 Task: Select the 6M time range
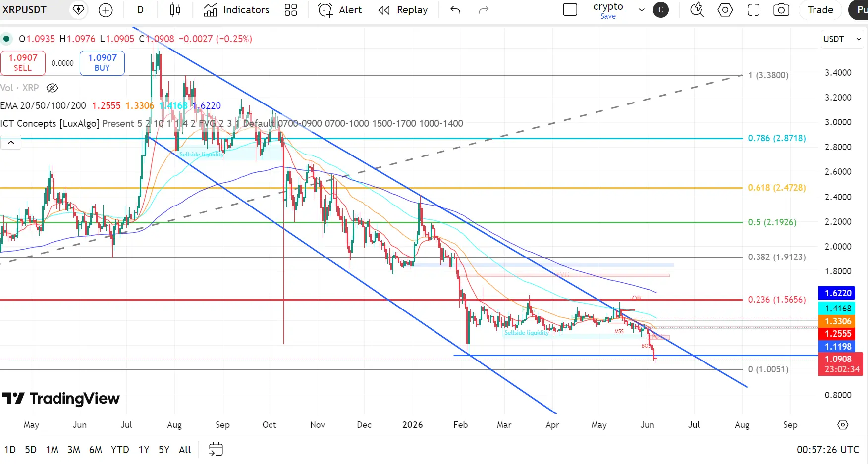[96, 450]
